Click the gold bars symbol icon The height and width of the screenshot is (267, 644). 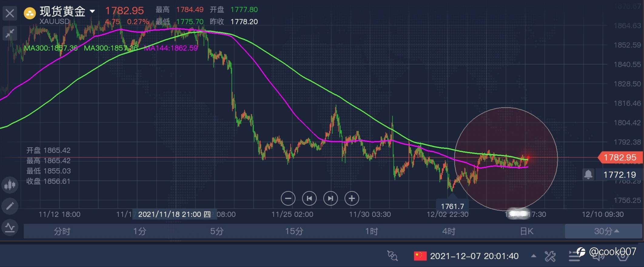click(30, 13)
